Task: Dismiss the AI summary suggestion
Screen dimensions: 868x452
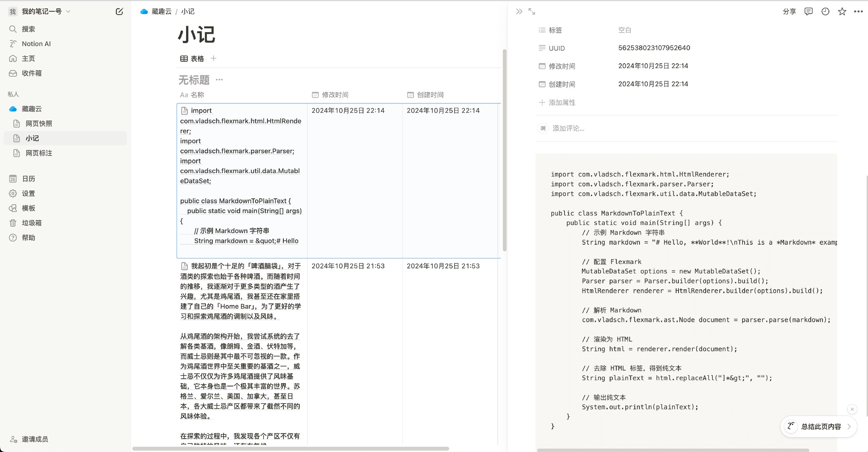Action: [852, 409]
